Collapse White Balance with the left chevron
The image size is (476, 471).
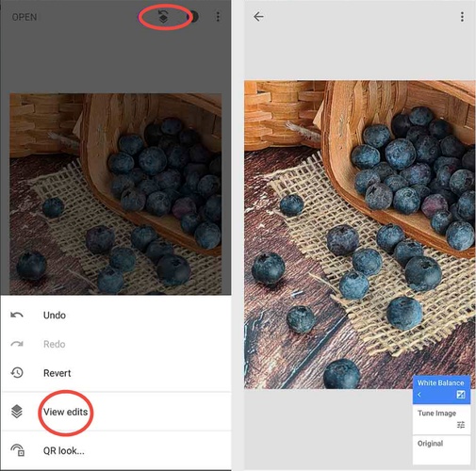(419, 395)
